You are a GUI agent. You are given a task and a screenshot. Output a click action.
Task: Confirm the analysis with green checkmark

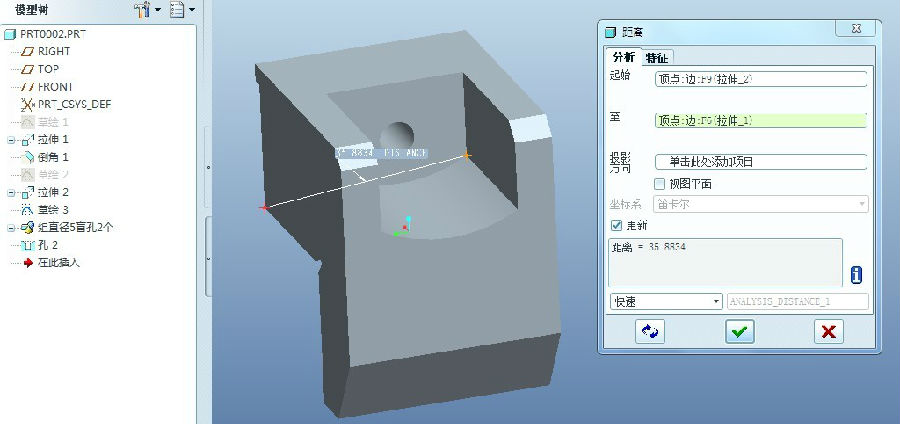(x=740, y=332)
